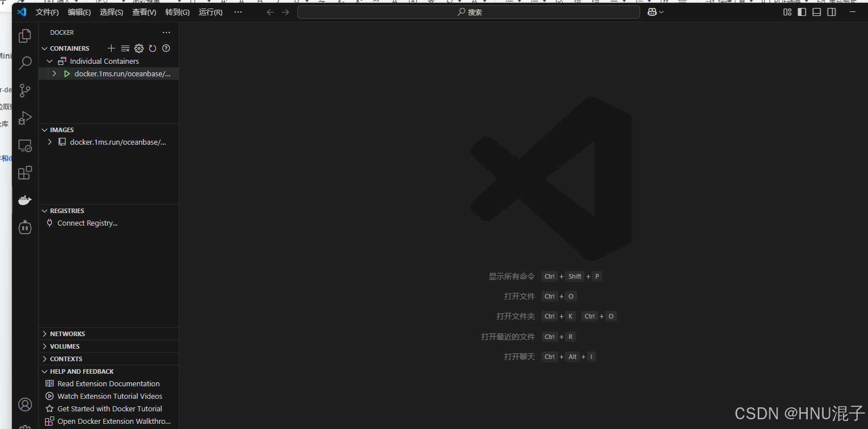This screenshot has height=429, width=868.
Task: Open Read Extension Documentation link
Action: [x=108, y=383]
